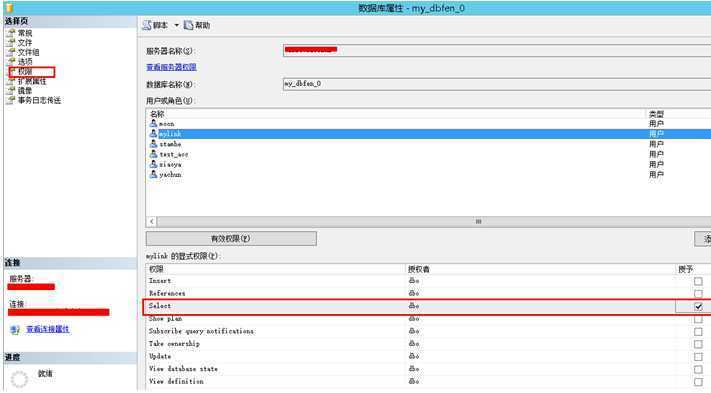The image size is (711, 393).
Task: Open the 扩展属性 page entry
Action: (x=32, y=81)
